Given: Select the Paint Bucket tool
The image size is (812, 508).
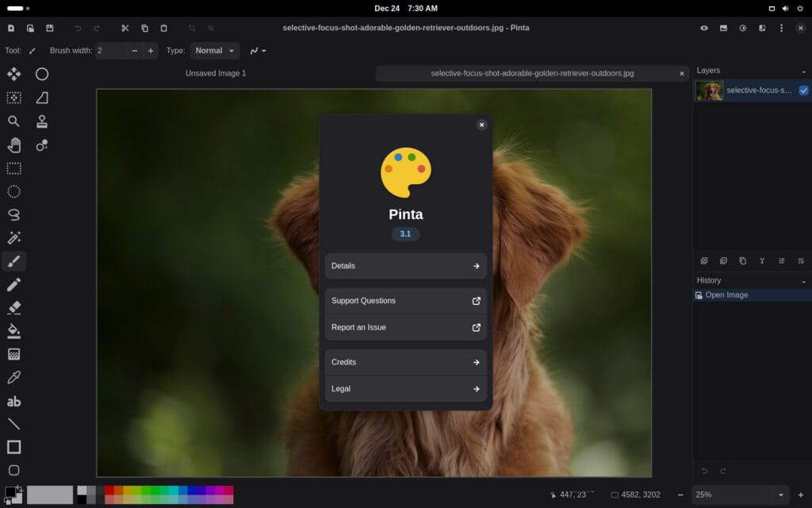Looking at the screenshot, I should (14, 331).
